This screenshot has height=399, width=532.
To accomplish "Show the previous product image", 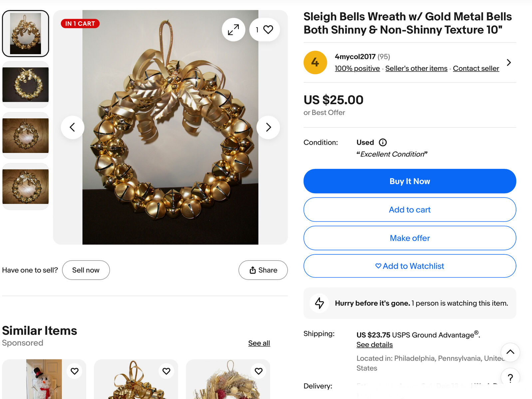I will [x=72, y=127].
